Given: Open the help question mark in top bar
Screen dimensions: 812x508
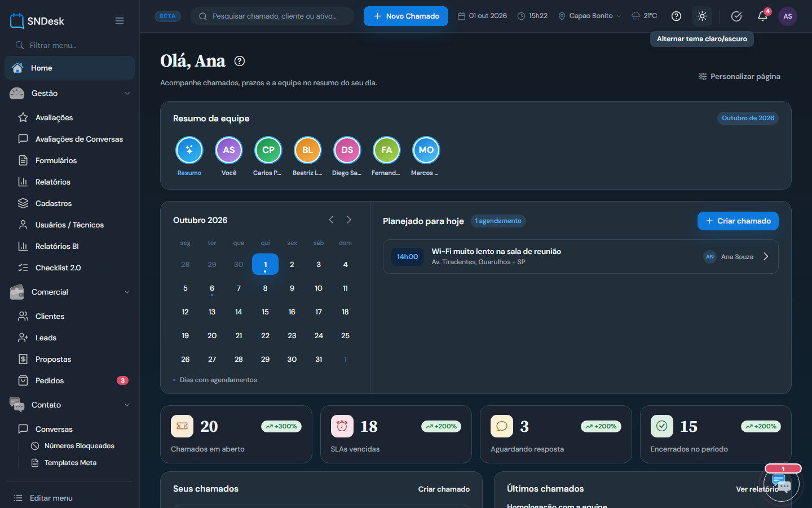Looking at the screenshot, I should pos(676,16).
